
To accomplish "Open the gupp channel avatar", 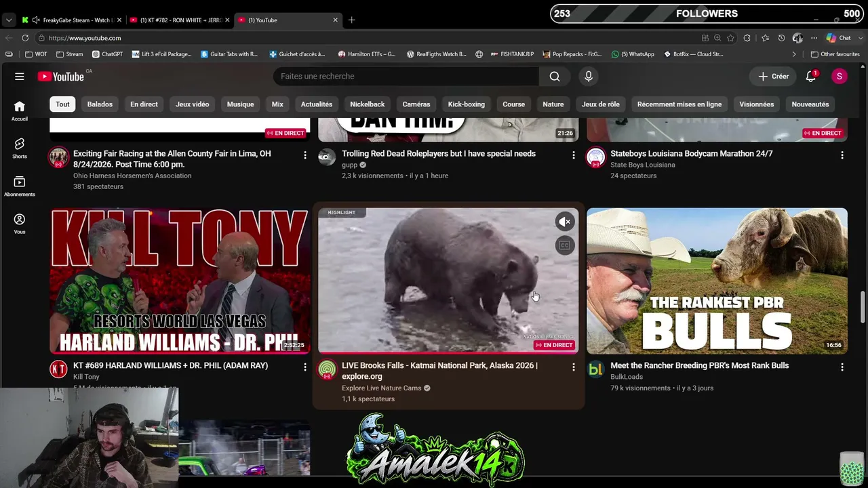I will [328, 158].
